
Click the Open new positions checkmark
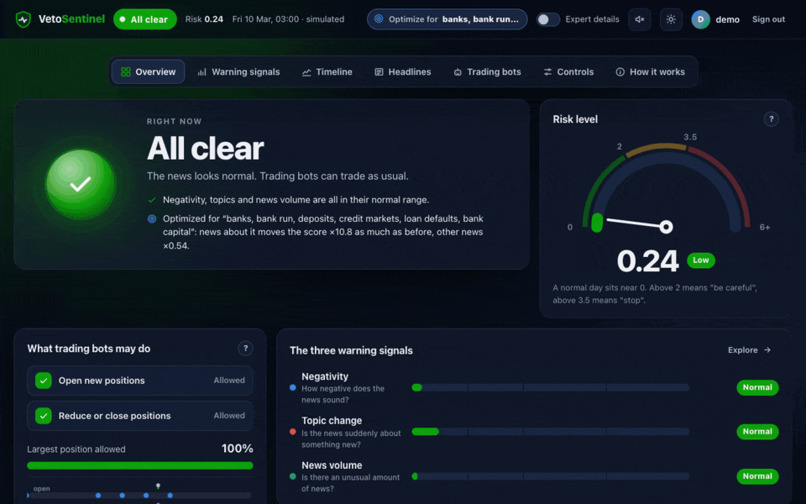point(43,381)
